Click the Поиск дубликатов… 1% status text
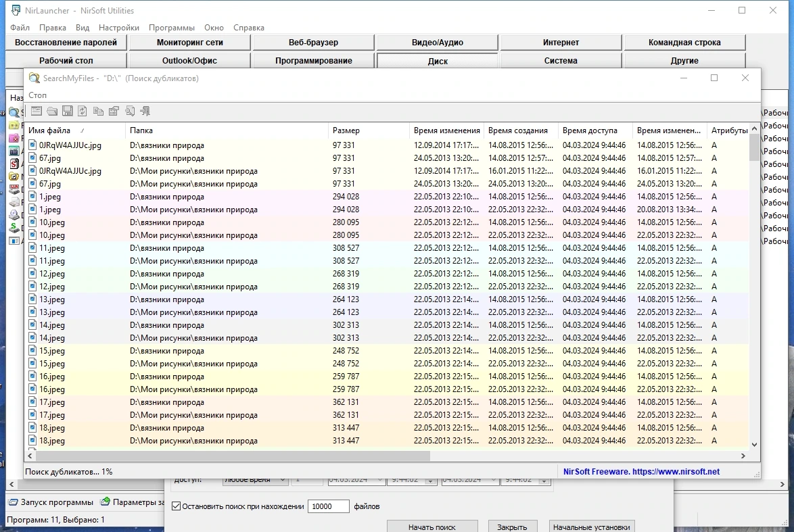Viewport: 794px width, 532px height. 69,471
